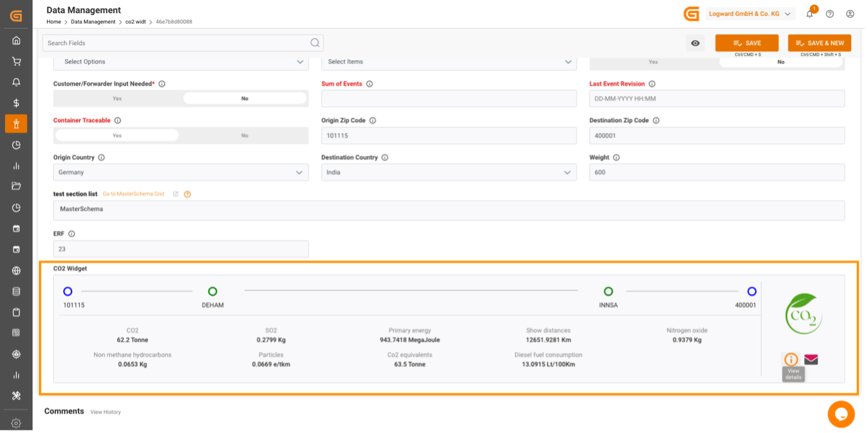Screen dimensions: 868x433
Task: Click the DEHAM port node on the route
Action: click(x=213, y=291)
